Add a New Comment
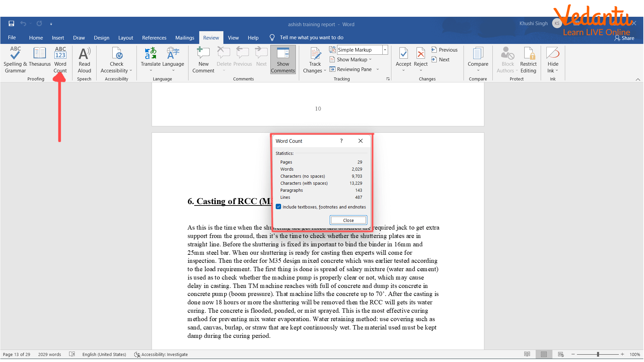The image size is (644, 362). click(203, 60)
